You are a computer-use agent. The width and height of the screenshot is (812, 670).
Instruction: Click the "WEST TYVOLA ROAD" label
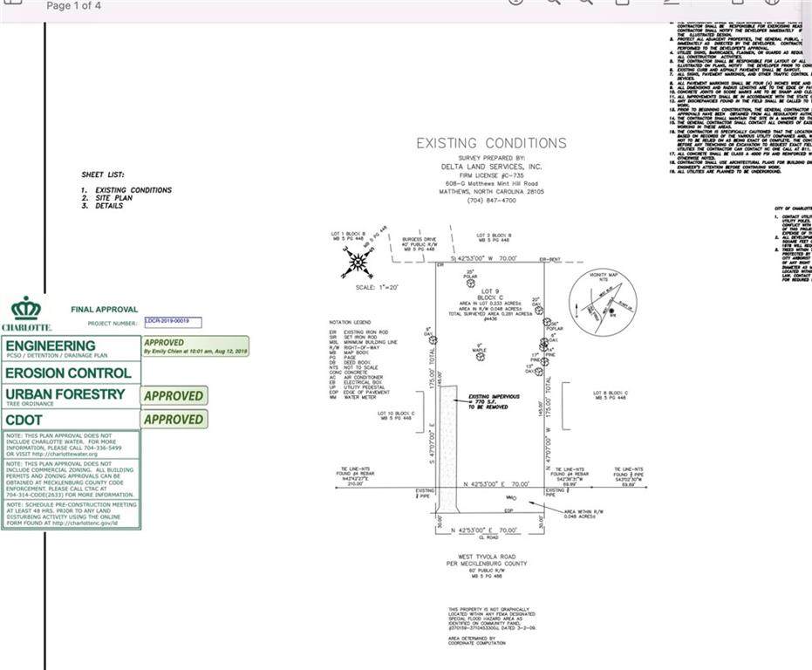(x=487, y=557)
